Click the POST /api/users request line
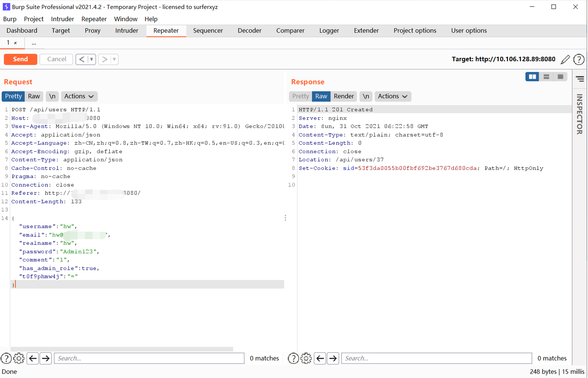 tap(56, 110)
